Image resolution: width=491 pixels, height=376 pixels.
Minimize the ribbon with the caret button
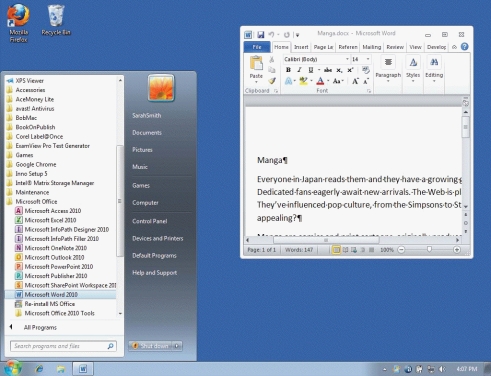454,47
